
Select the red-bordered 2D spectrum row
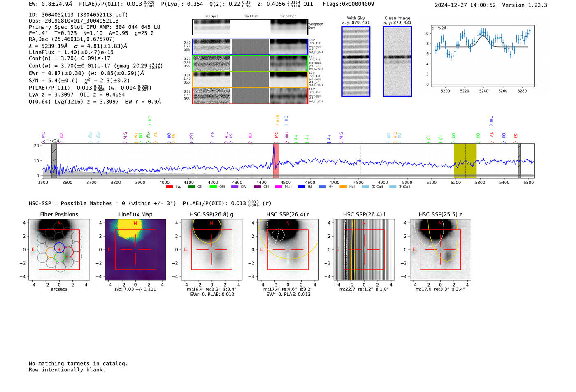click(250, 96)
